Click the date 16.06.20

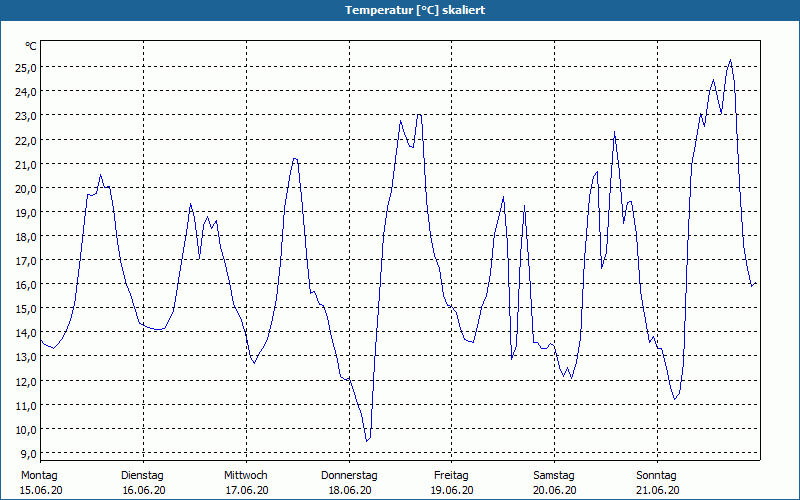pyautogui.click(x=144, y=490)
